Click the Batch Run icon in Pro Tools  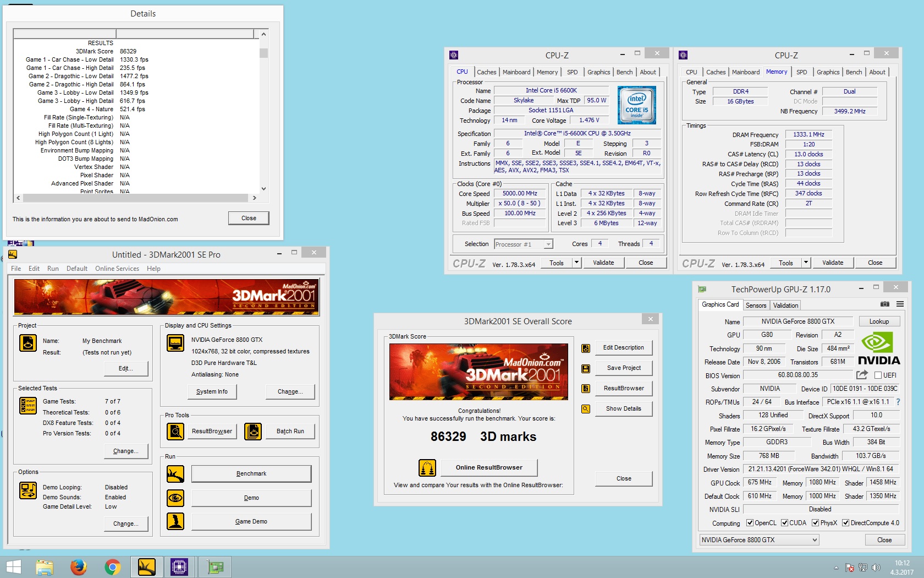[x=253, y=431]
